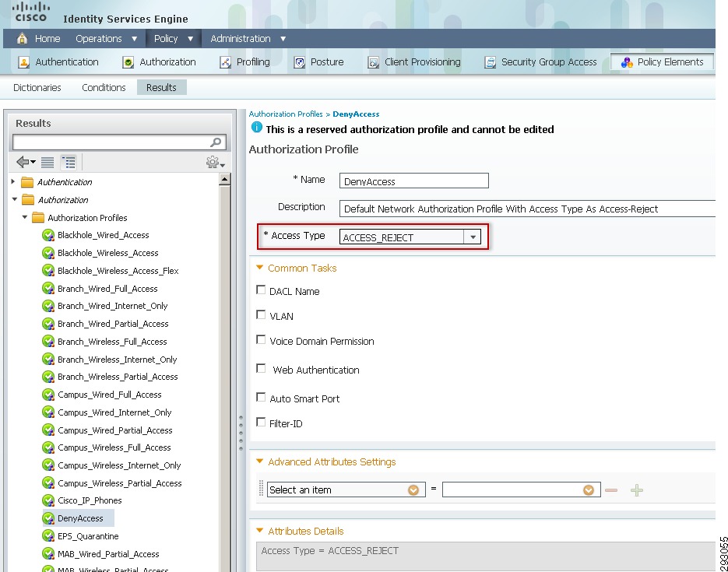This screenshot has width=728, height=572.
Task: Click the Client Provisioning tab icon
Action: coord(373,62)
